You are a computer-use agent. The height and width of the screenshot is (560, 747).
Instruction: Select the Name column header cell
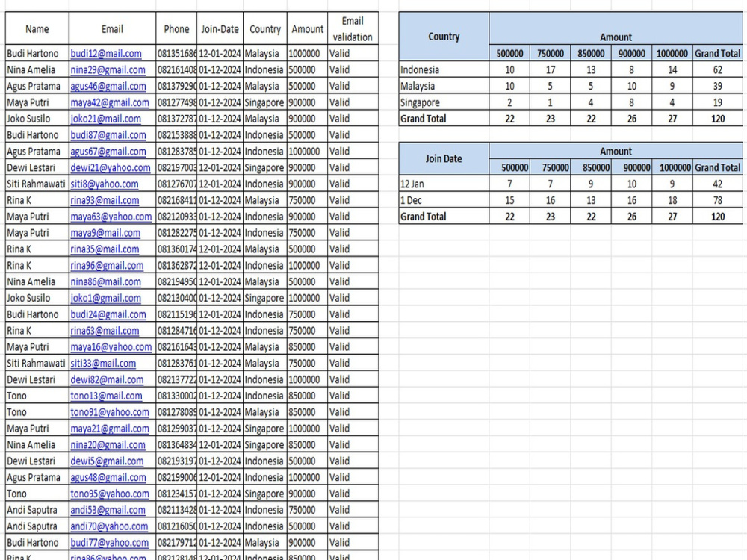[x=37, y=28]
